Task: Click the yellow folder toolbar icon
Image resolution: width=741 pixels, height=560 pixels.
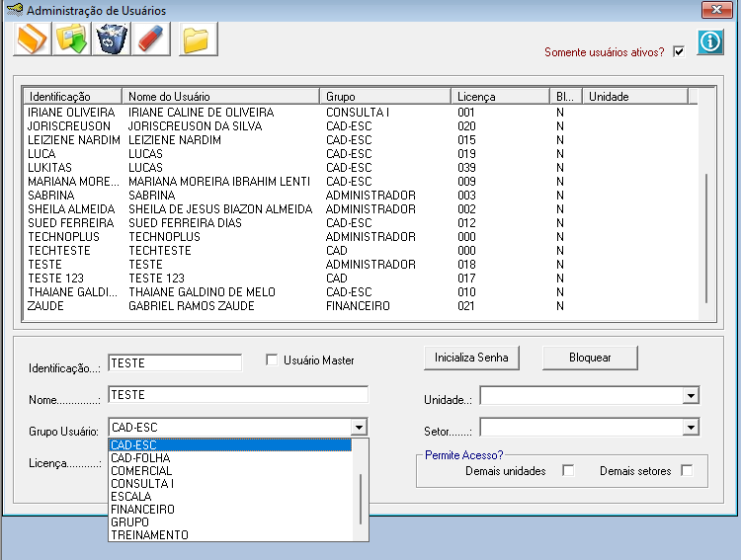Action: (x=199, y=40)
